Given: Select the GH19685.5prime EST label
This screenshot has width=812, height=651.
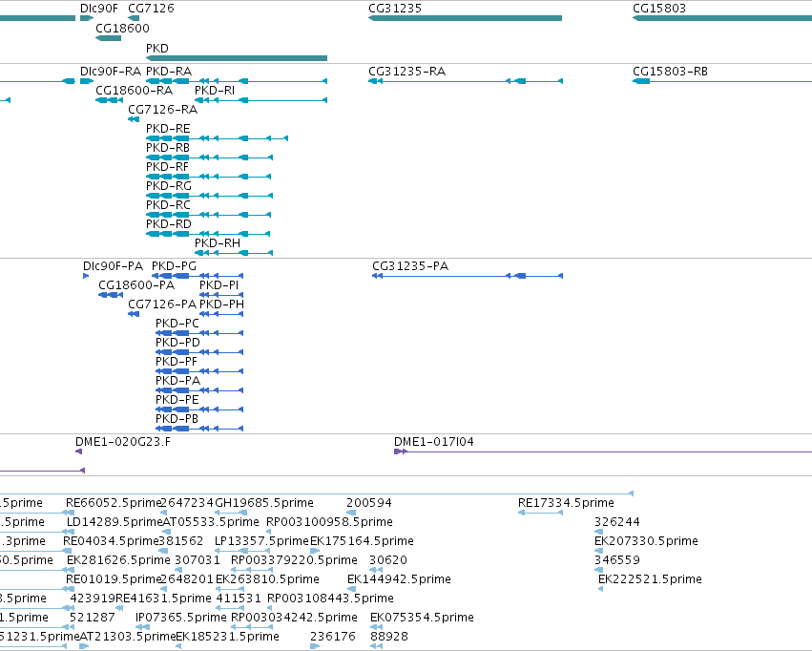Looking at the screenshot, I should (264, 503).
